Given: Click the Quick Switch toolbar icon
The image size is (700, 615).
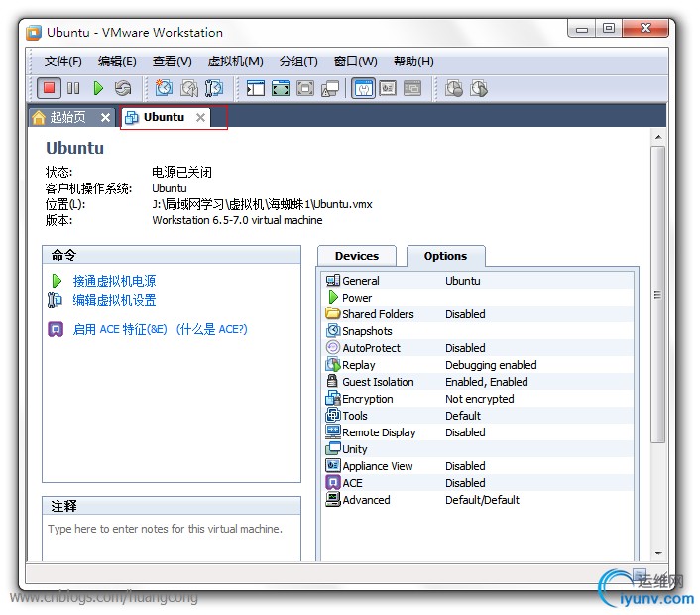Looking at the screenshot, I should point(305,88).
